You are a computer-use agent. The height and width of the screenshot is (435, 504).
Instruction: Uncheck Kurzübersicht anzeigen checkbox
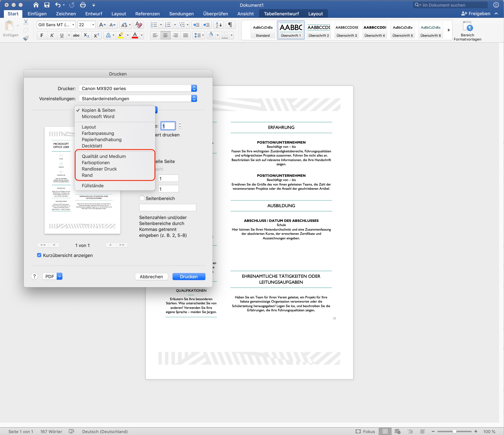[39, 255]
